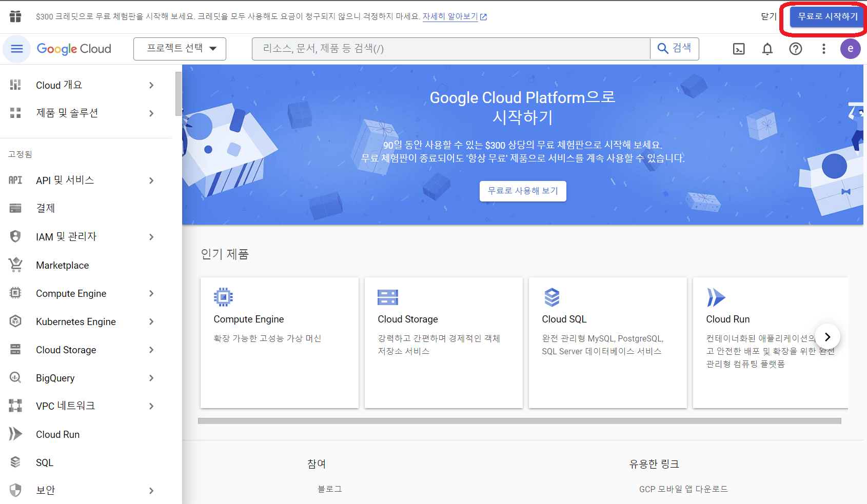Image resolution: width=867 pixels, height=504 pixels.
Task: Open the purple account avatar
Action: tap(850, 49)
